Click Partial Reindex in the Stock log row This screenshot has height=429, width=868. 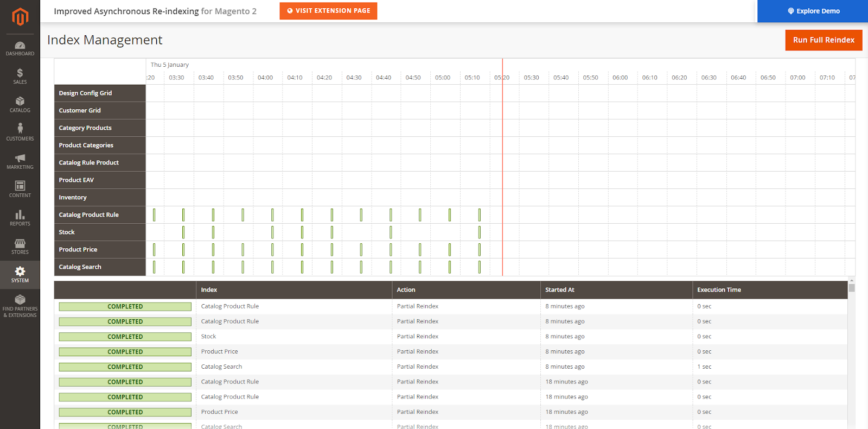(x=418, y=337)
